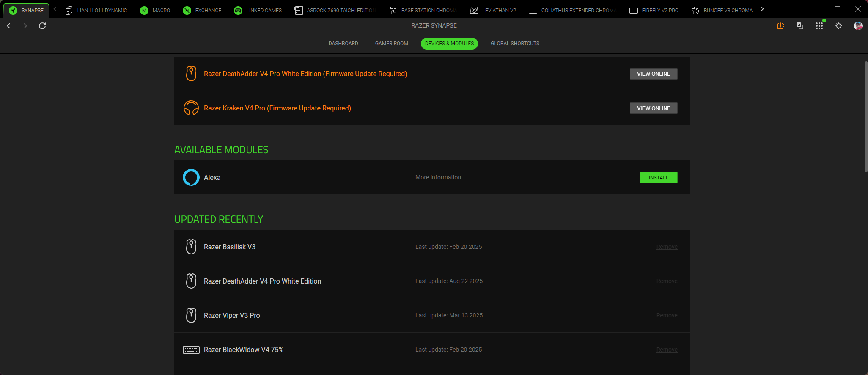Go back with the back arrow
This screenshot has width=868, height=375.
point(8,26)
